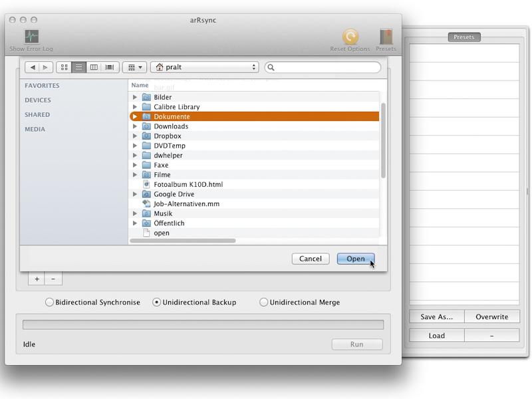Click the Cancel button
The height and width of the screenshot is (399, 532).
tap(311, 259)
